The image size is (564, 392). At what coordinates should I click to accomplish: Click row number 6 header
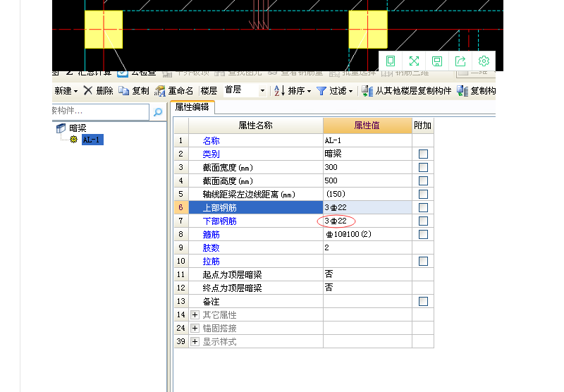click(x=181, y=207)
